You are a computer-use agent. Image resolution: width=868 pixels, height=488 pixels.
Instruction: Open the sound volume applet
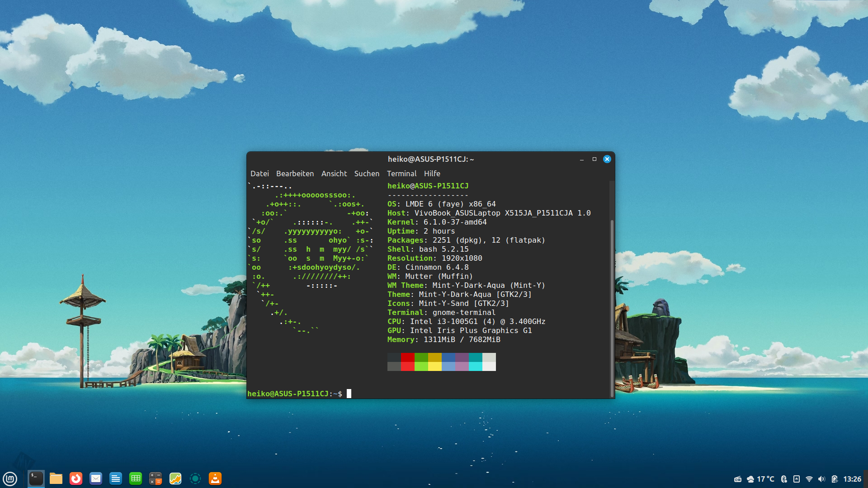(x=822, y=479)
